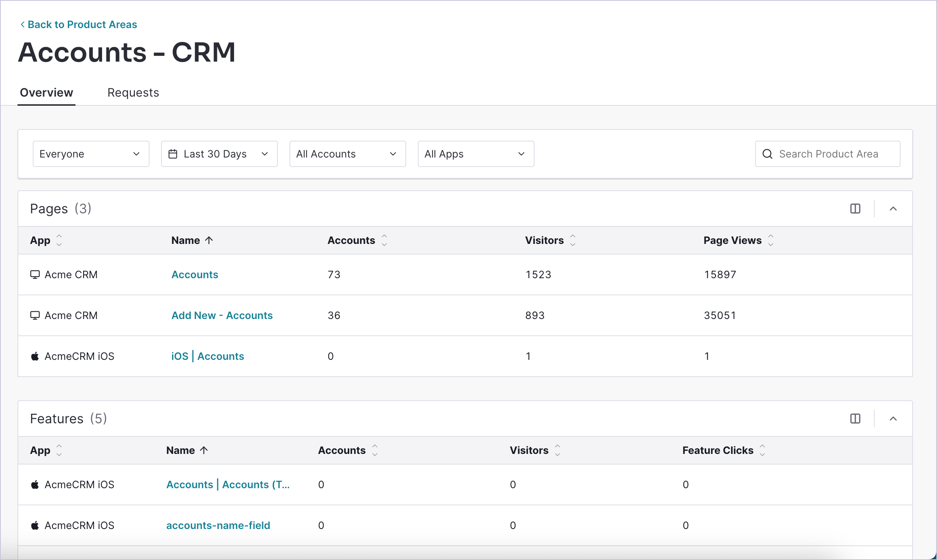Open the Accounts | Accounts (T... feature link
Screen dimensions: 937x560
point(228,485)
